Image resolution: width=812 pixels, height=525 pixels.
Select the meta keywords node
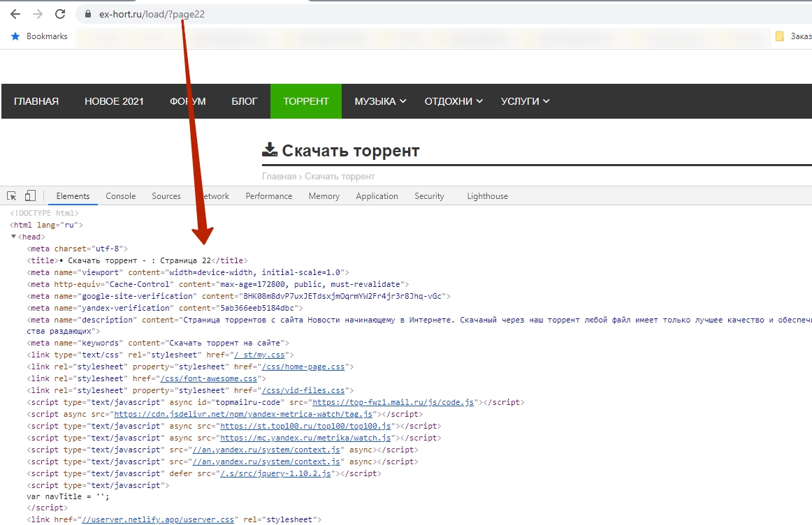[158, 343]
